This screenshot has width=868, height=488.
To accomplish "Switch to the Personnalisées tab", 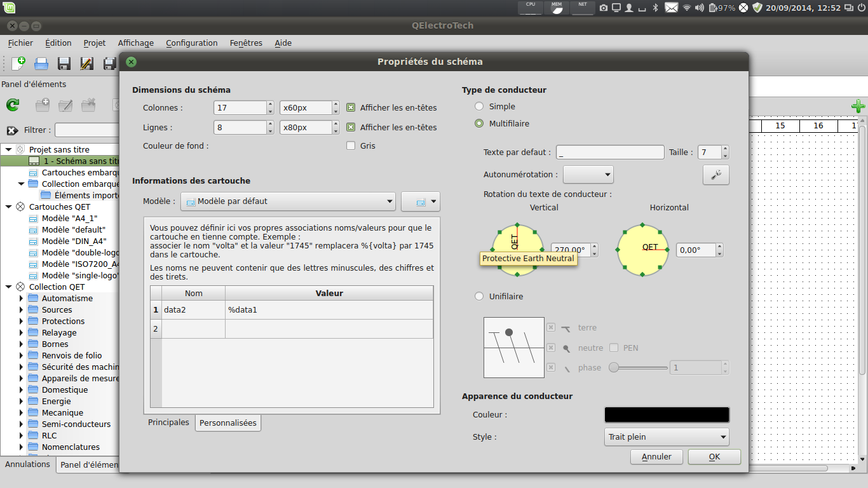I will (x=228, y=423).
